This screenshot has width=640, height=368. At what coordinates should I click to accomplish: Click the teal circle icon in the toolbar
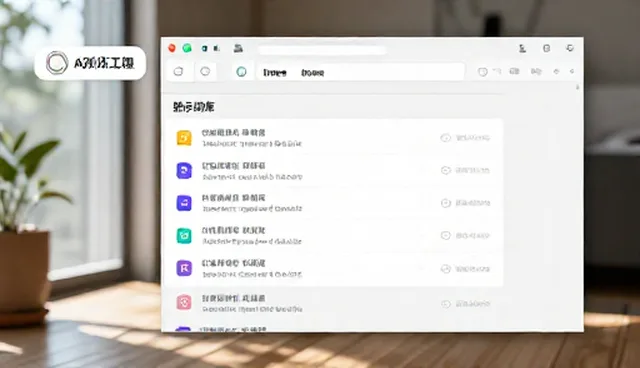pyautogui.click(x=241, y=72)
